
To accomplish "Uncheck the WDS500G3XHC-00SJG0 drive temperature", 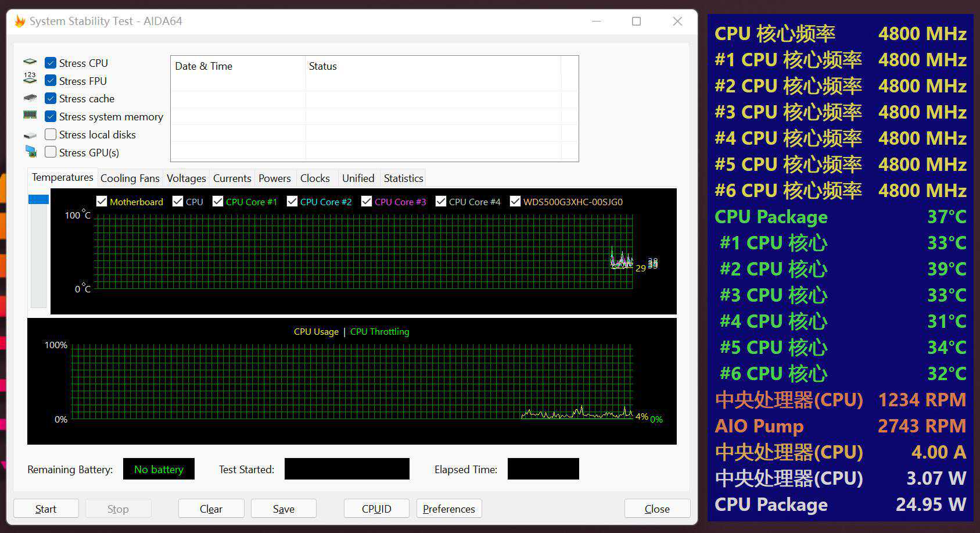I will tap(515, 202).
